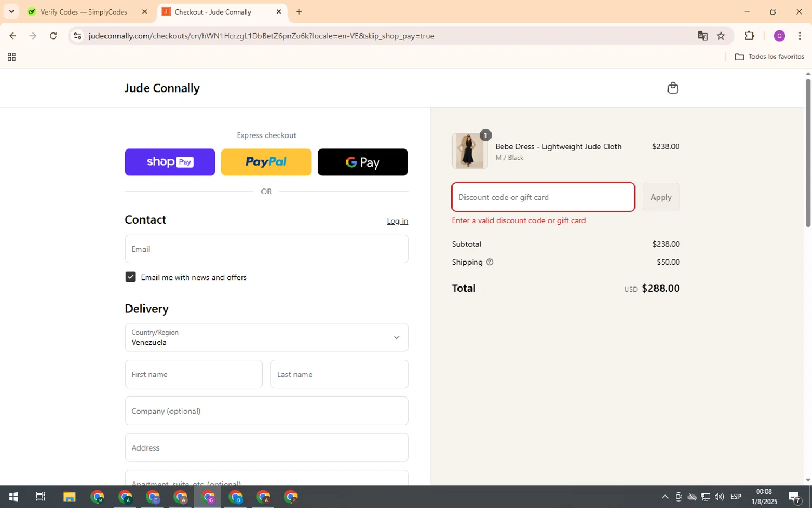Open a new browser tab
Screen dimensions: 812x508
pyautogui.click(x=299, y=11)
